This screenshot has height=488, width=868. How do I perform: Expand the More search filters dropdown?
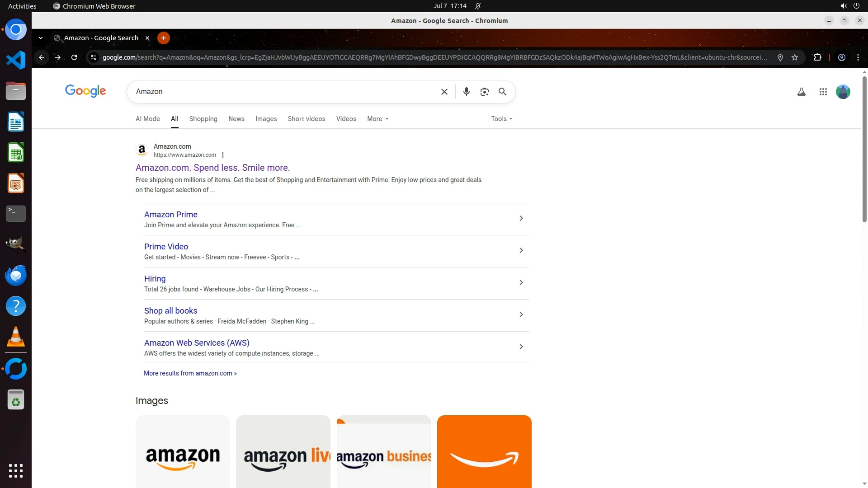(x=377, y=119)
